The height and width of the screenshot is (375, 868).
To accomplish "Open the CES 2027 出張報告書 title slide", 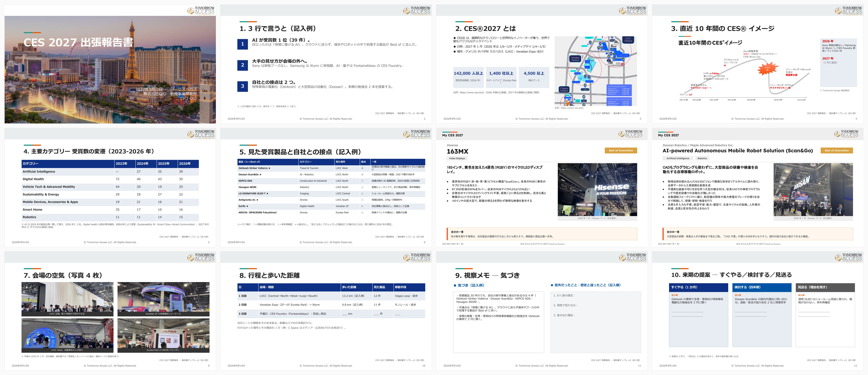I will [x=110, y=64].
